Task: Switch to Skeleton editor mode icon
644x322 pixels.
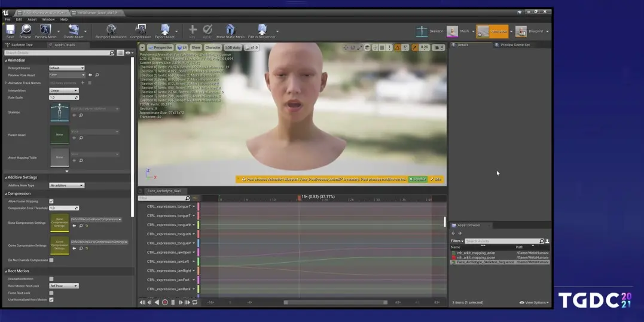Action: point(422,31)
